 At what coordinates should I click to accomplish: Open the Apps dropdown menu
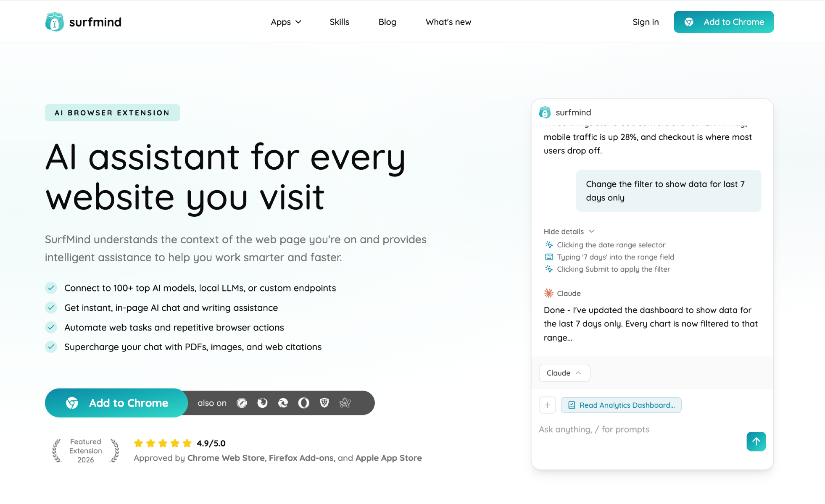(x=286, y=22)
